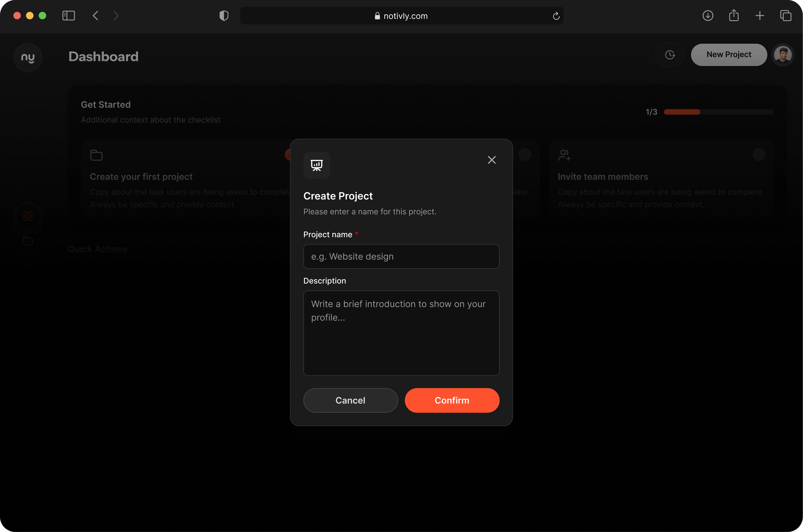Toggle the browser sidebar panel
803x532 pixels.
point(68,16)
